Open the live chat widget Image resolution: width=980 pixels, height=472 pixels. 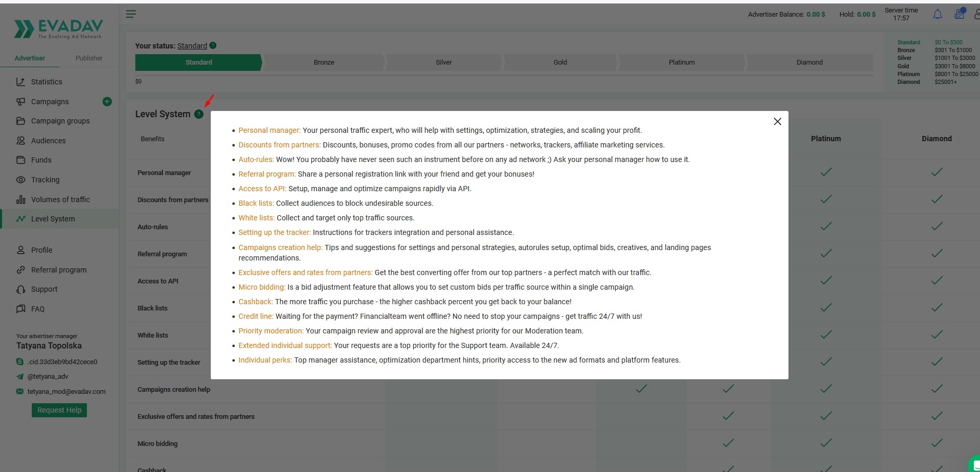point(974,465)
